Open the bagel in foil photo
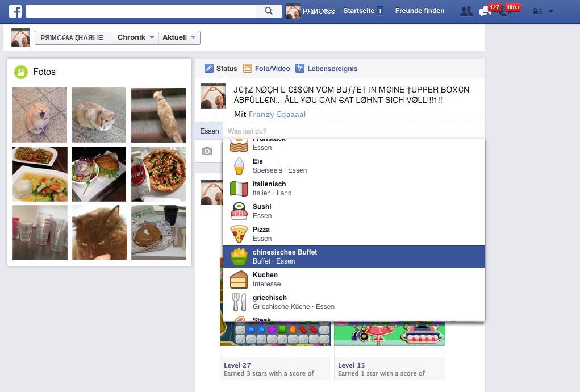This screenshot has height=392, width=580. [x=158, y=232]
